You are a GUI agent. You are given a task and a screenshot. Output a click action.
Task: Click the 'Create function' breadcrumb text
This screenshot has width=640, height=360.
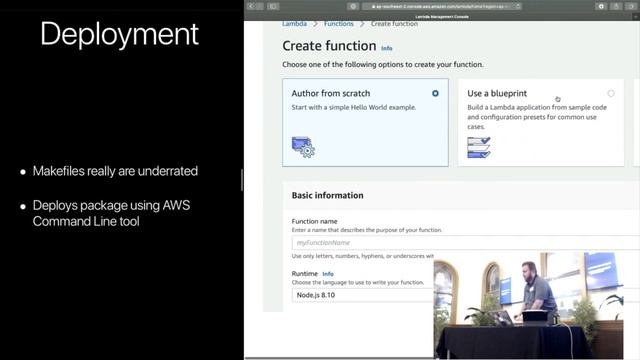tap(394, 24)
